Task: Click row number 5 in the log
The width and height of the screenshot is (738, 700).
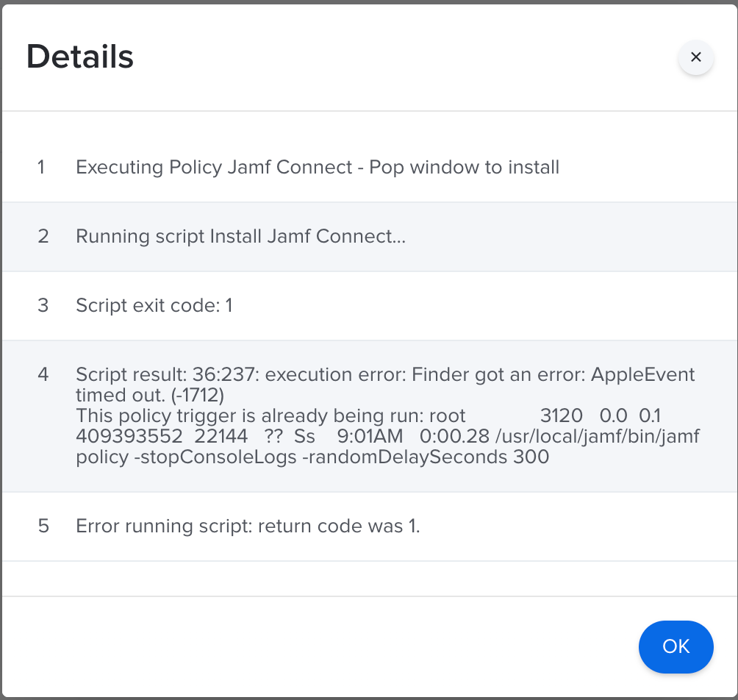Action: click(43, 526)
